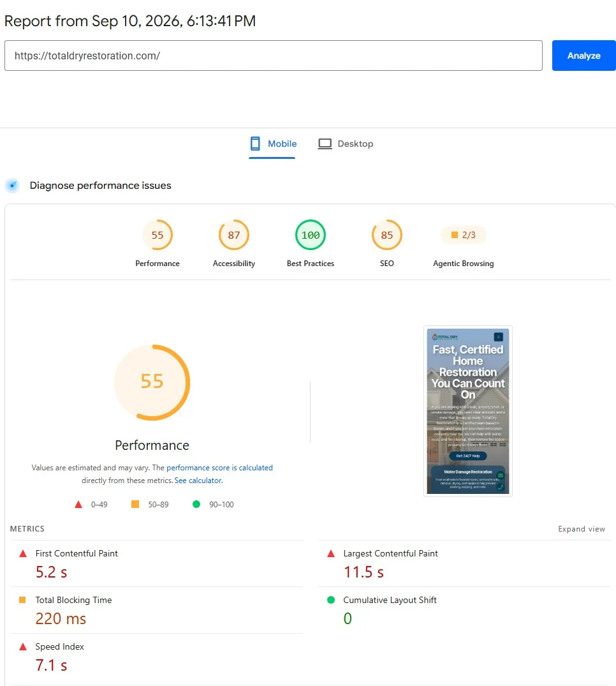Click the URL input field
The width and height of the screenshot is (616, 686).
coord(273,56)
